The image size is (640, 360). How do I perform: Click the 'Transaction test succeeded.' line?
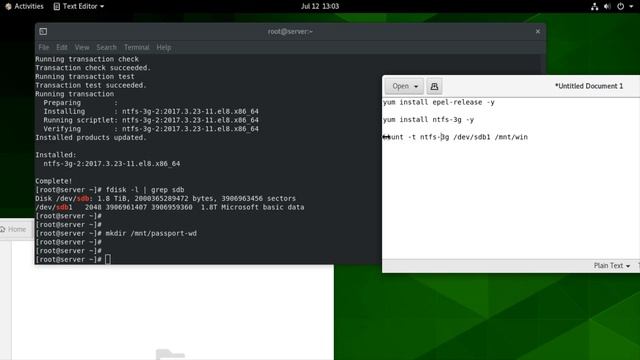click(91, 85)
